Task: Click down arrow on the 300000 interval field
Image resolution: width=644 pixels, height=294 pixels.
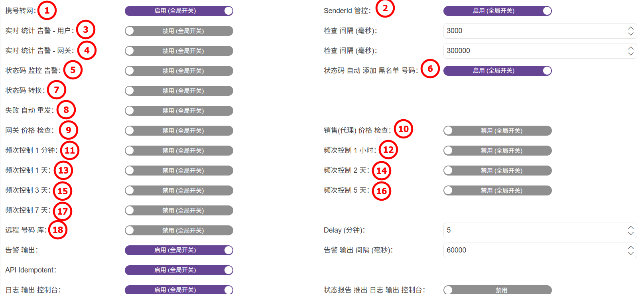Action: [630, 53]
